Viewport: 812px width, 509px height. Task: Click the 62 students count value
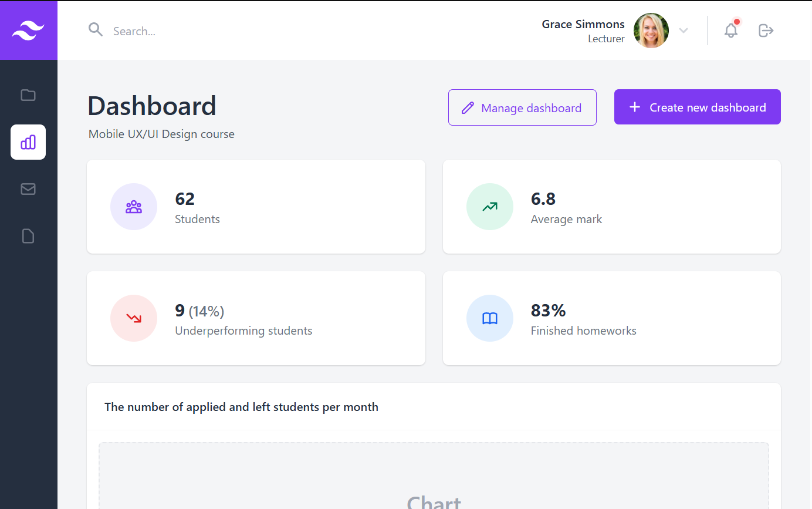[185, 199]
